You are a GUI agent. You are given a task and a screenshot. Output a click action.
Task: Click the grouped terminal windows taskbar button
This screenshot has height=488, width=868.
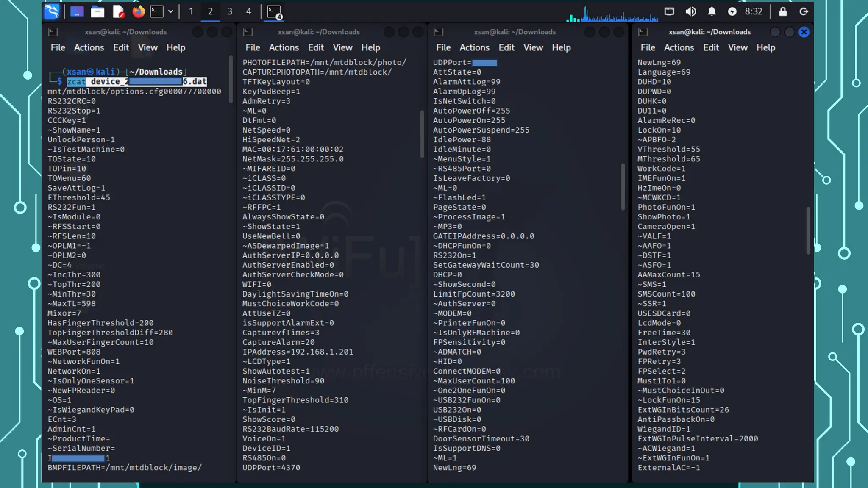[275, 12]
